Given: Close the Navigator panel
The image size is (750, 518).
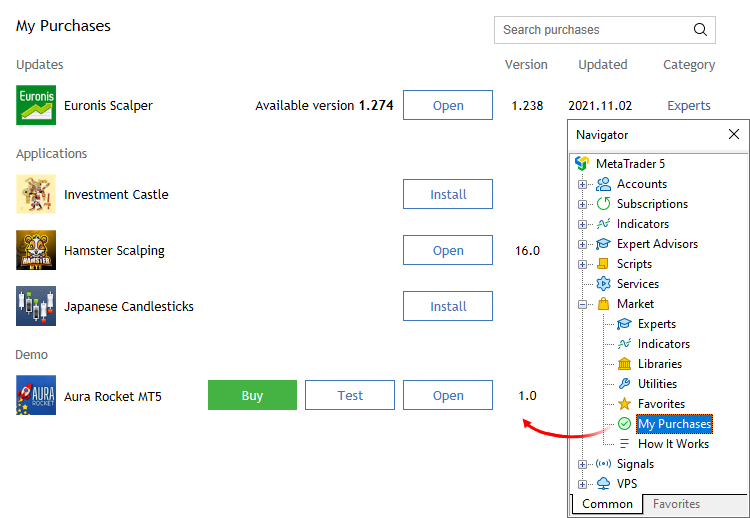Looking at the screenshot, I should point(734,134).
